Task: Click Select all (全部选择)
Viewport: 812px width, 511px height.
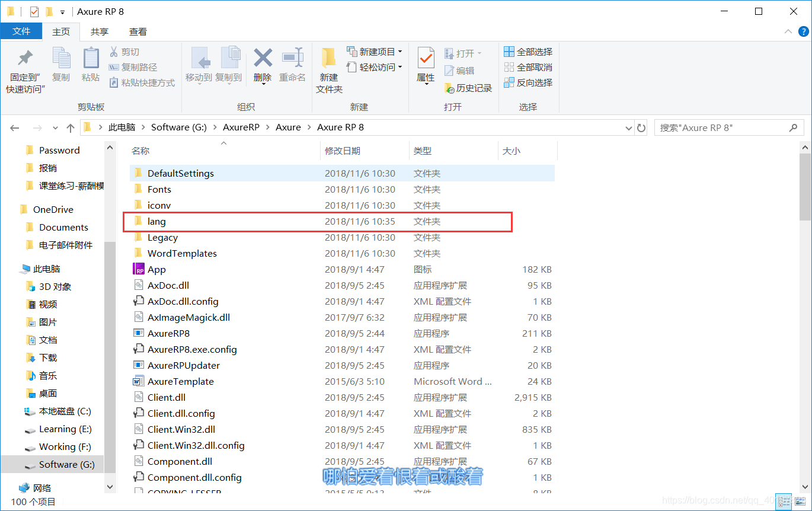Action: coord(528,52)
